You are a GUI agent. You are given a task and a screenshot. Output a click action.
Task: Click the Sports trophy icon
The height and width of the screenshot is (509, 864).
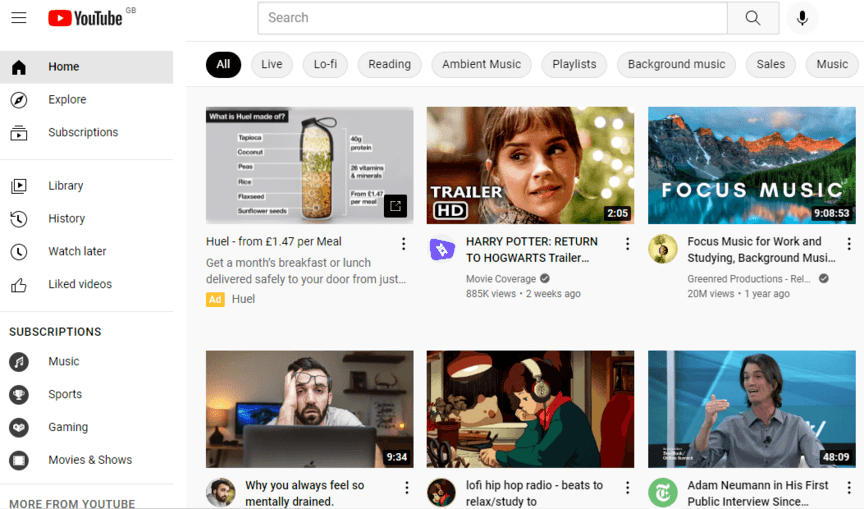19,394
